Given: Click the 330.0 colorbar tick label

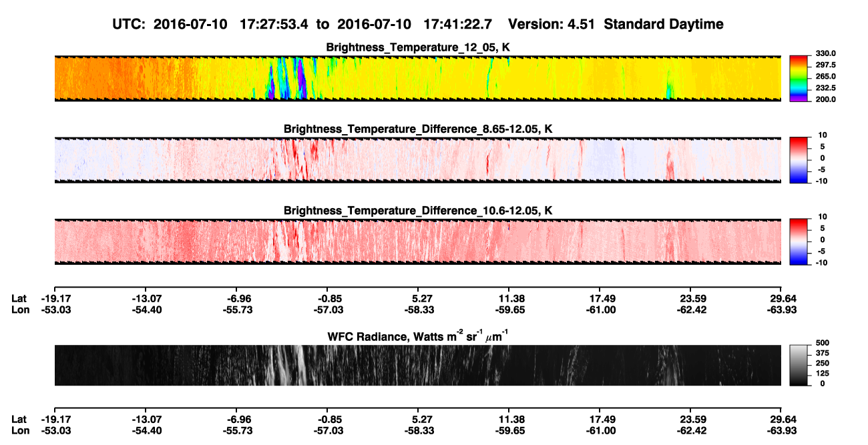Looking at the screenshot, I should pyautogui.click(x=824, y=54).
